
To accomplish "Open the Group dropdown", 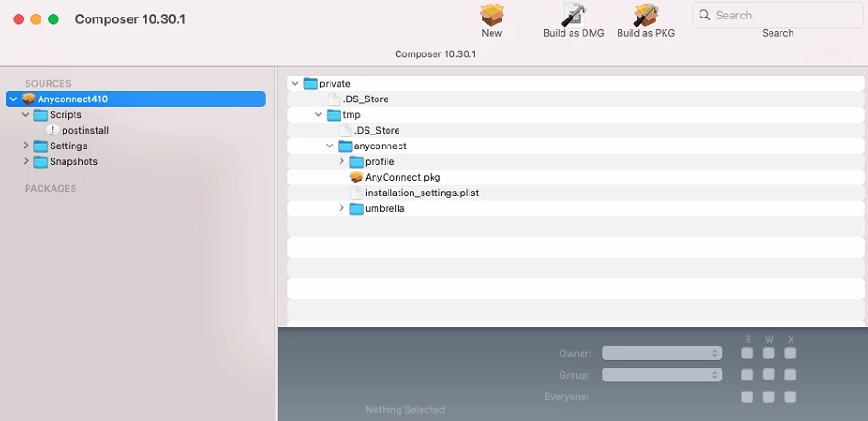I will click(662, 375).
